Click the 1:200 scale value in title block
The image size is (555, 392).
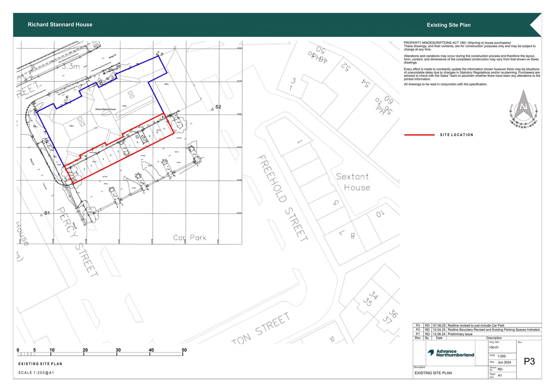point(502,356)
